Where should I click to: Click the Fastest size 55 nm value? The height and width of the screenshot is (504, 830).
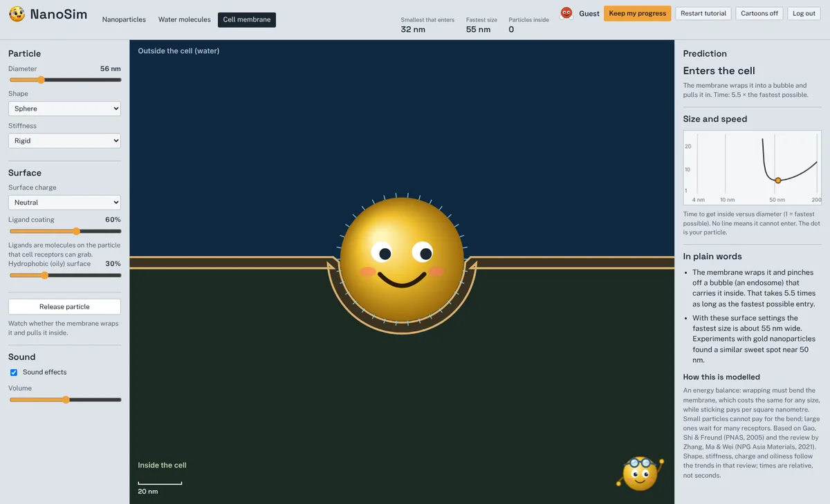click(479, 30)
